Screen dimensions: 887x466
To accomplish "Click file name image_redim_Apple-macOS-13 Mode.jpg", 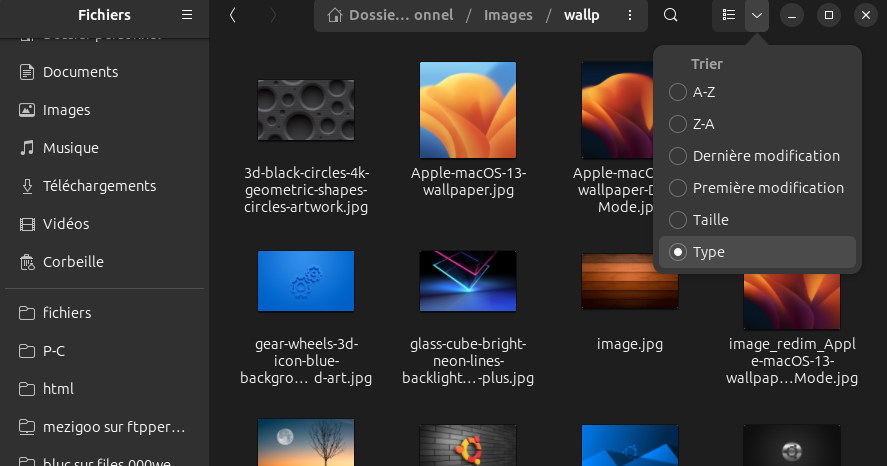I will tap(792, 361).
